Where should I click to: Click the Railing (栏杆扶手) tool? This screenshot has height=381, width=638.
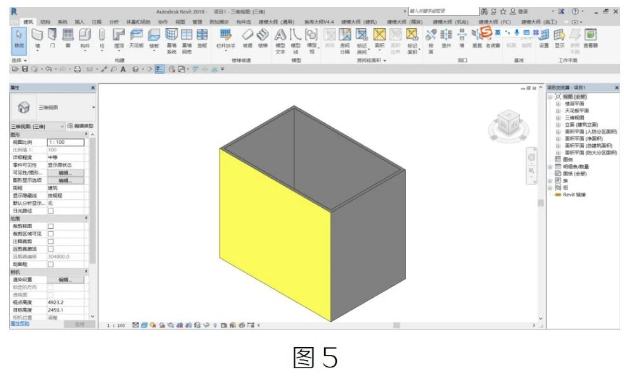pyautogui.click(x=225, y=39)
